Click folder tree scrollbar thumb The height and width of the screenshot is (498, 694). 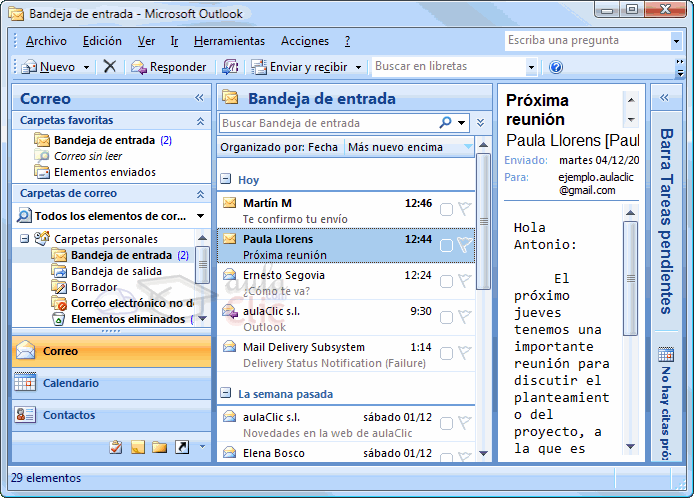click(202, 264)
